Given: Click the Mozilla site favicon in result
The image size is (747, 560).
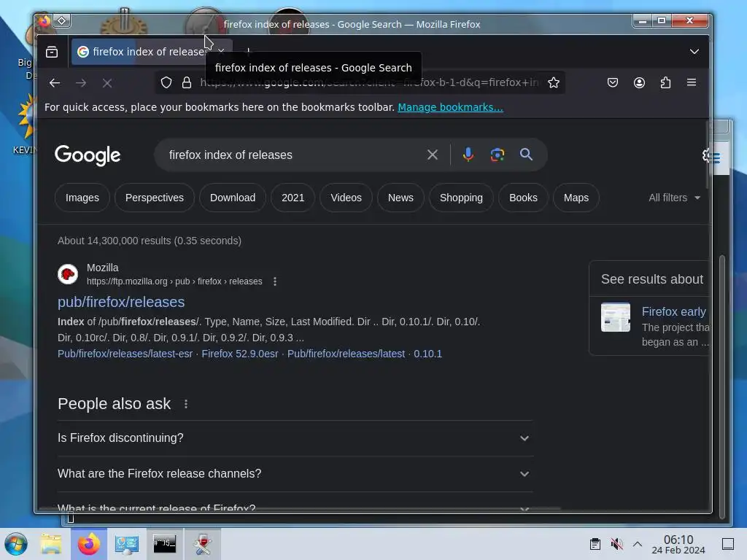Looking at the screenshot, I should tap(68, 274).
